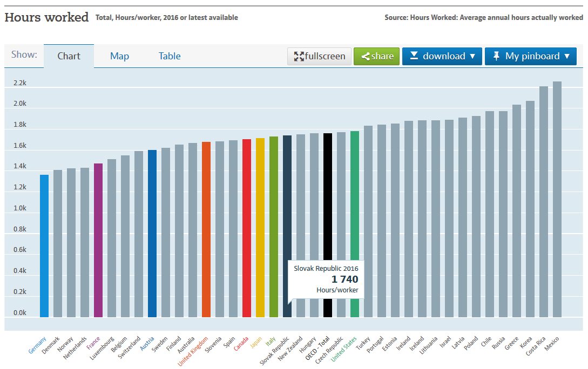Screen dimensions: 588x369
Task: Switch to the Map tab
Action: click(x=119, y=56)
